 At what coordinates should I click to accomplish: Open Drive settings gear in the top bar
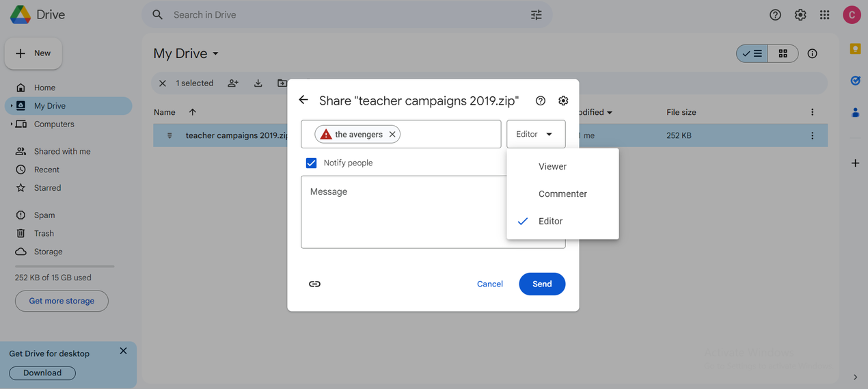point(800,15)
